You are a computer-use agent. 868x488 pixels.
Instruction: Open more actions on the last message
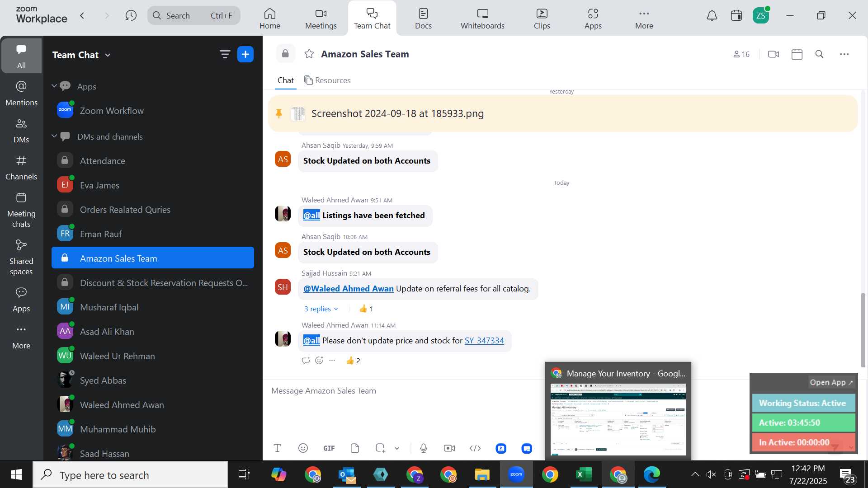tap(332, 361)
